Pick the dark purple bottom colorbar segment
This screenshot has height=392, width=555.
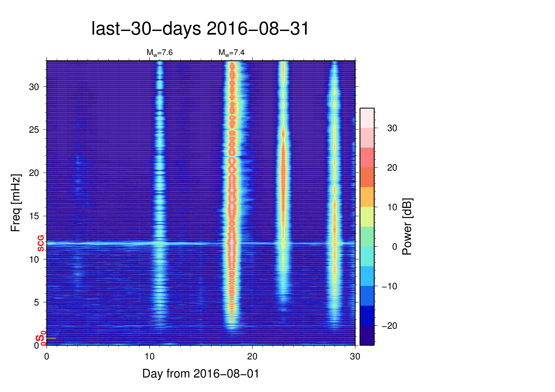pos(367,335)
